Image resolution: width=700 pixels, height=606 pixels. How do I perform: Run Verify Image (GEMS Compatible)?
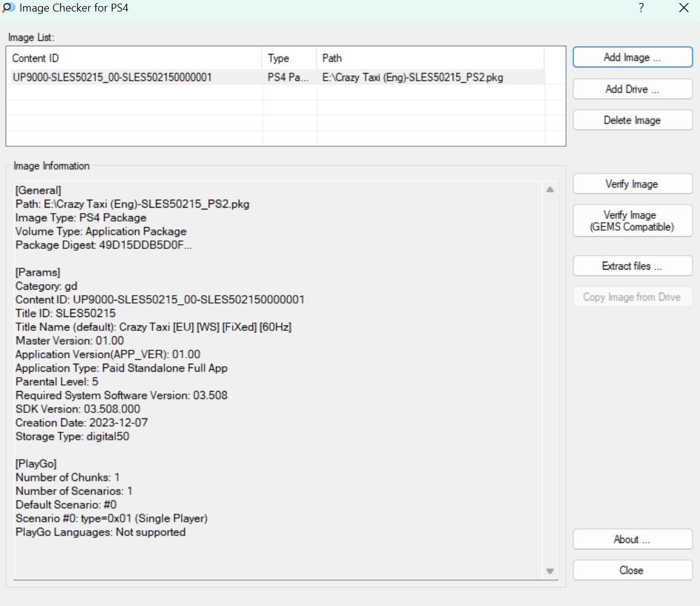click(x=632, y=221)
